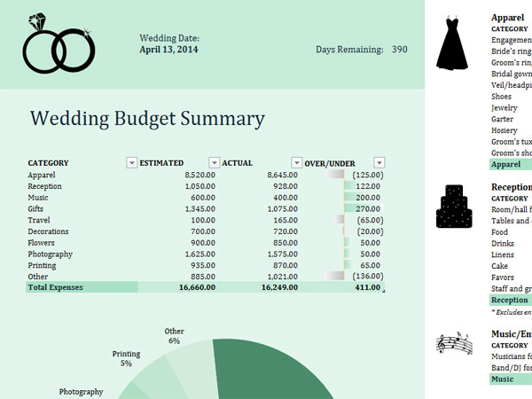
Task: Open the CATEGORY column filter dropdown
Action: pos(132,162)
